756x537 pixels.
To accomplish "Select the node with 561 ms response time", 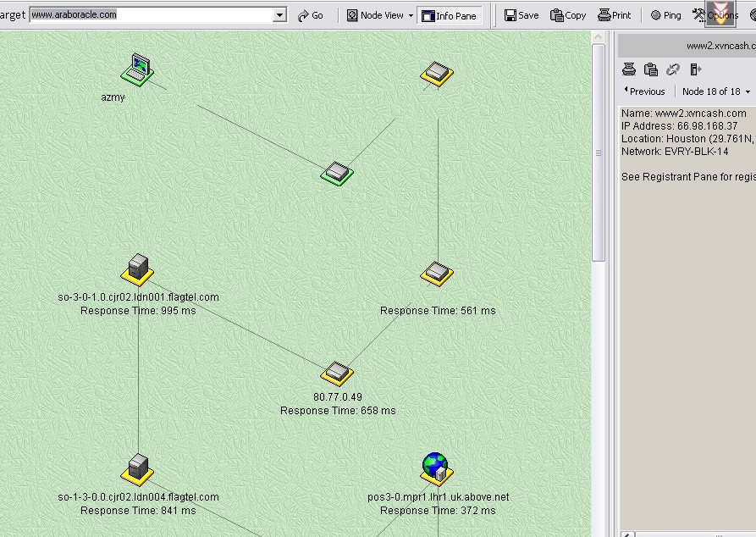I will [x=437, y=274].
